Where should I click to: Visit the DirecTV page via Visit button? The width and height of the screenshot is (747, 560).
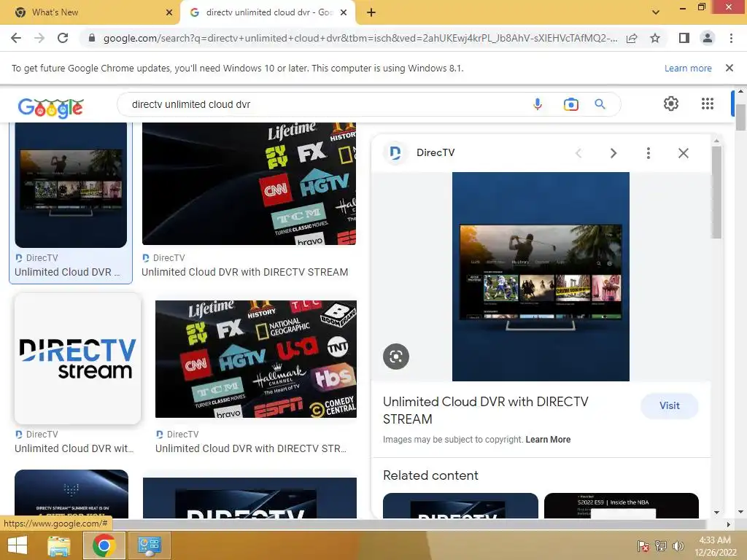[670, 405]
